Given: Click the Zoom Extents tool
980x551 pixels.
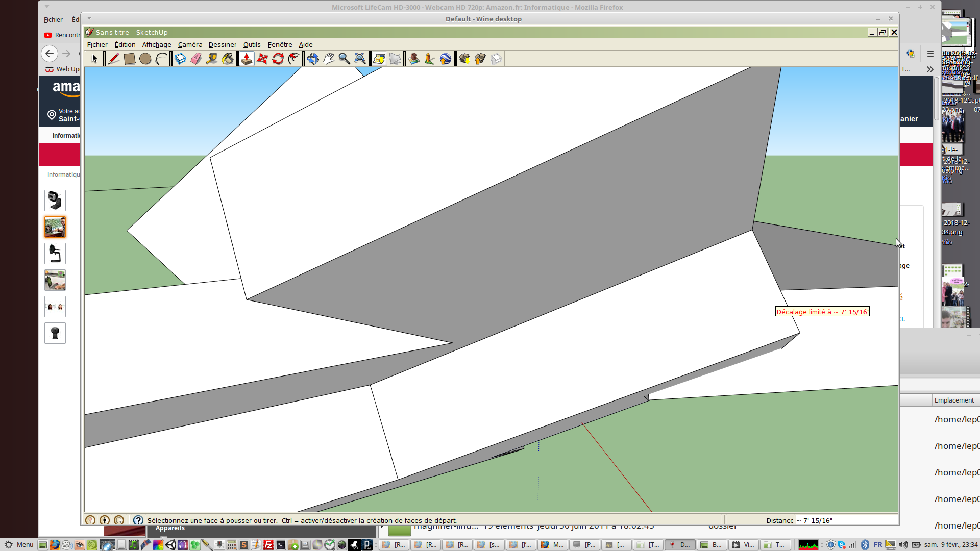Looking at the screenshot, I should [360, 59].
